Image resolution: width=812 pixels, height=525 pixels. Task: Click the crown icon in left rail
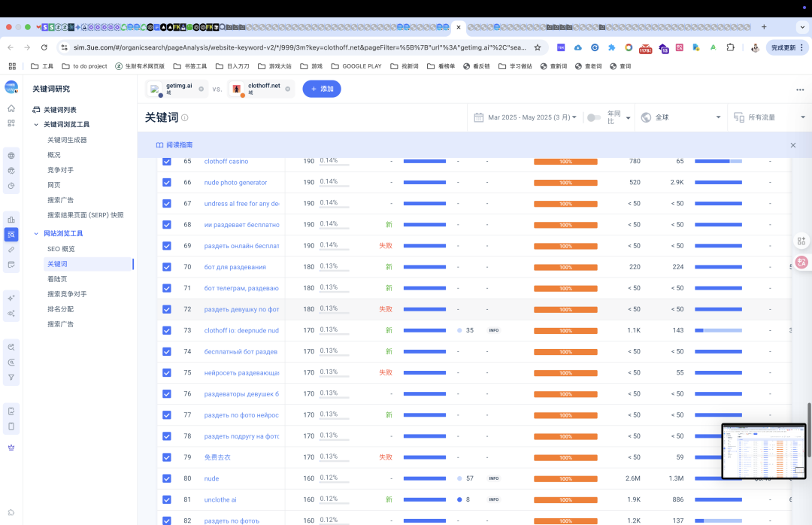click(11, 448)
